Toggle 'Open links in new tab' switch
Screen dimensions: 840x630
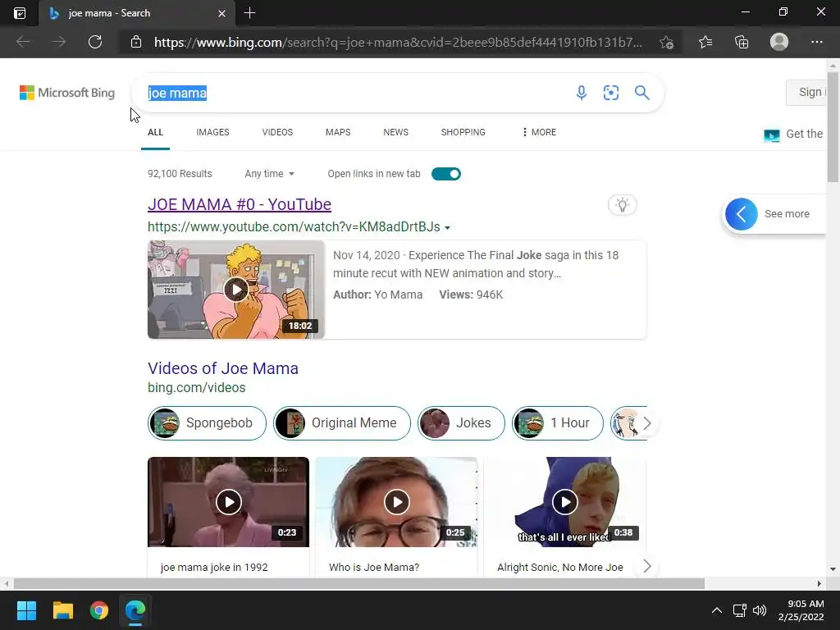445,174
